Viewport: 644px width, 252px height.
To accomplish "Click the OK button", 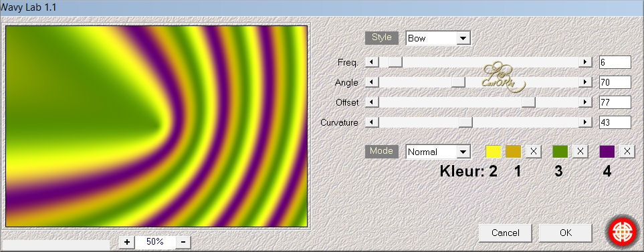I will click(566, 233).
